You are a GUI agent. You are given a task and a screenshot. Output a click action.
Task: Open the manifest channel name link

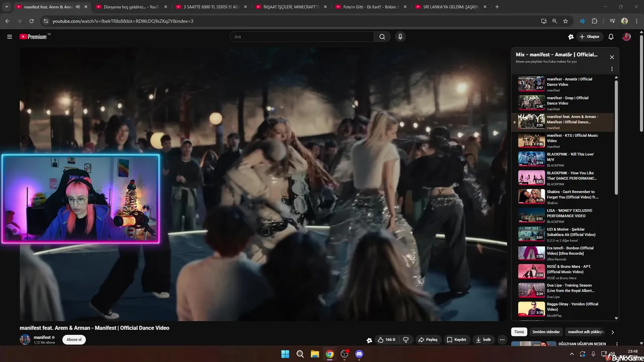point(42,337)
